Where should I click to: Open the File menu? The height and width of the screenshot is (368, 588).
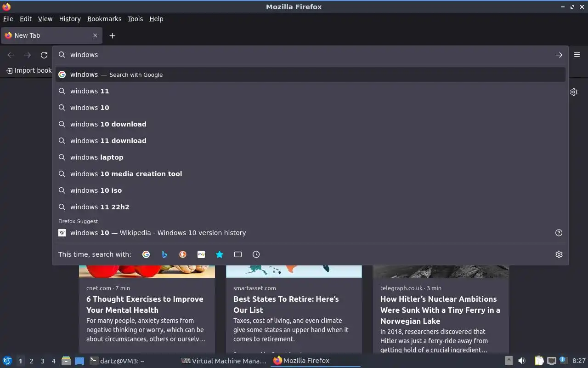point(8,19)
